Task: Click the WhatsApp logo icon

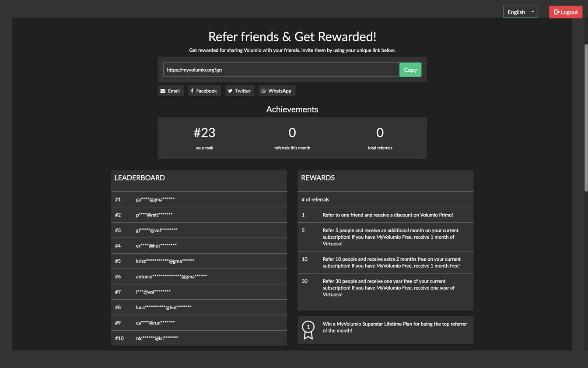Action: [x=263, y=91]
